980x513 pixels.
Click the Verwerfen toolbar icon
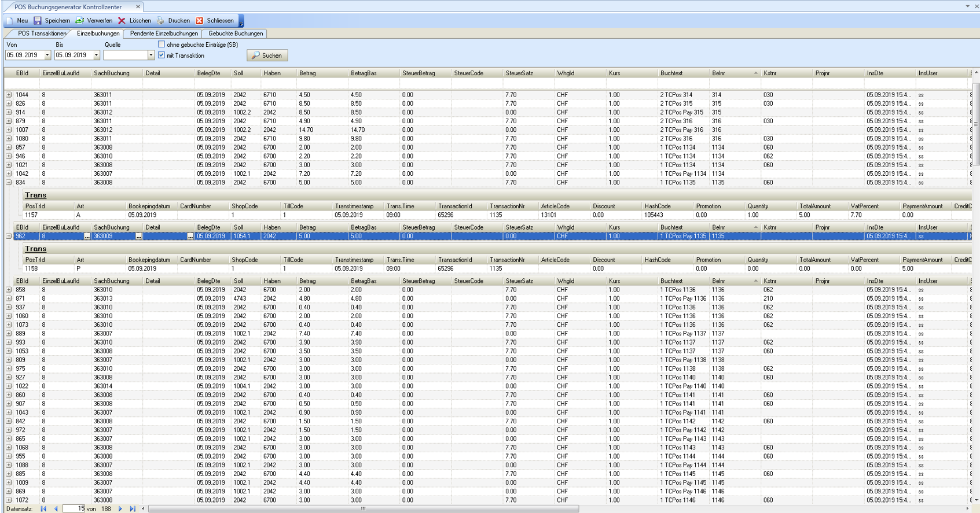[x=80, y=20]
